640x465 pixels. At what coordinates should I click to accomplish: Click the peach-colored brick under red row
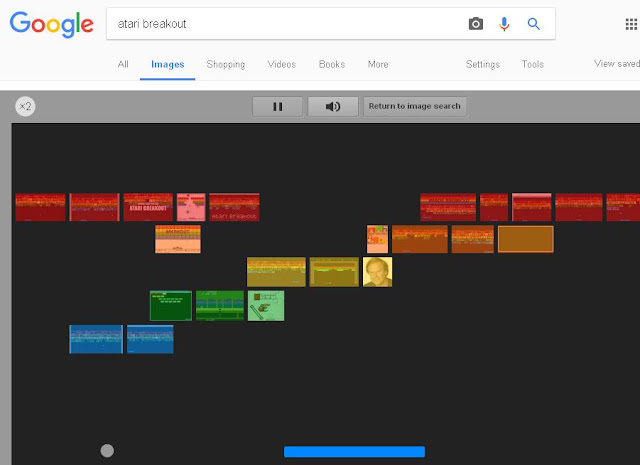point(178,239)
